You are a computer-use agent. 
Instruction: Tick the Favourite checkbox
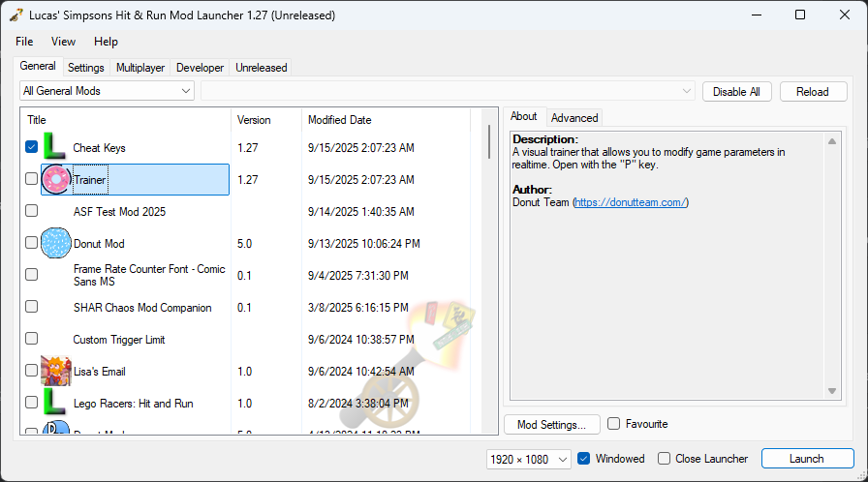614,424
